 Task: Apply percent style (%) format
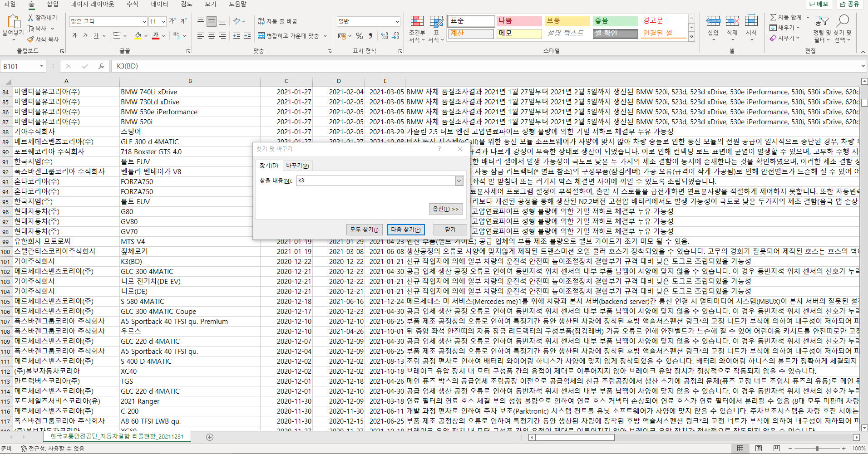point(360,36)
